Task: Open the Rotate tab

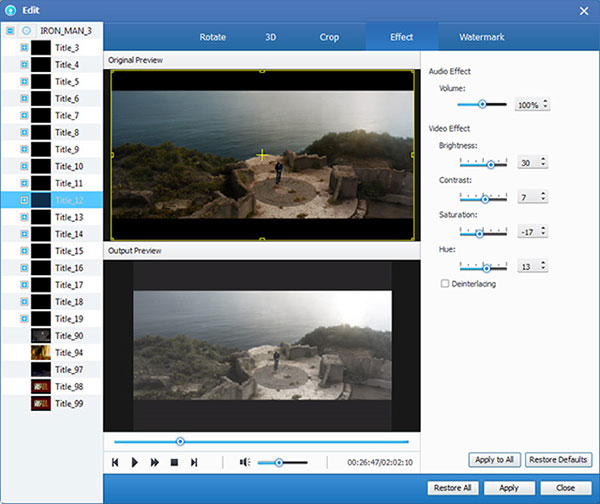Action: (x=213, y=37)
